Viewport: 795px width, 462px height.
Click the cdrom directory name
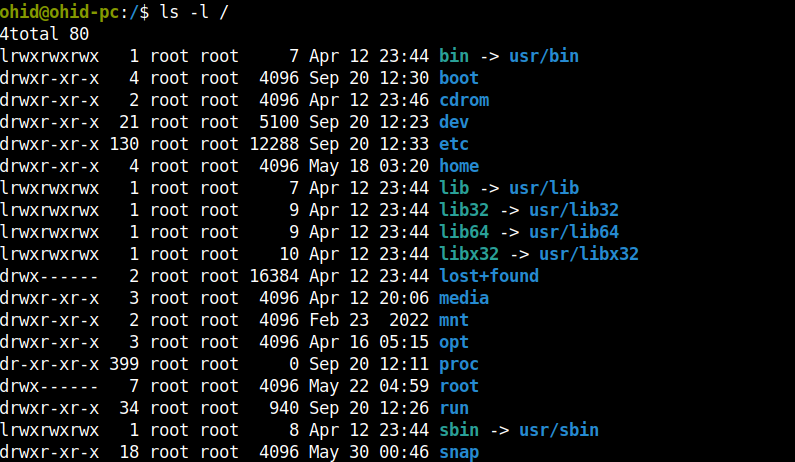tap(464, 100)
